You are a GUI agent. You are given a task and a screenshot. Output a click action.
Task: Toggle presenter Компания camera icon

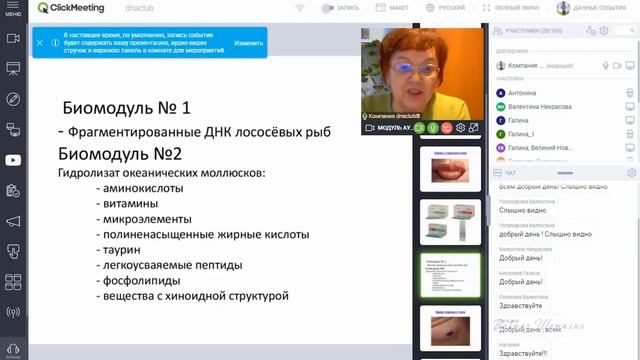point(617,65)
